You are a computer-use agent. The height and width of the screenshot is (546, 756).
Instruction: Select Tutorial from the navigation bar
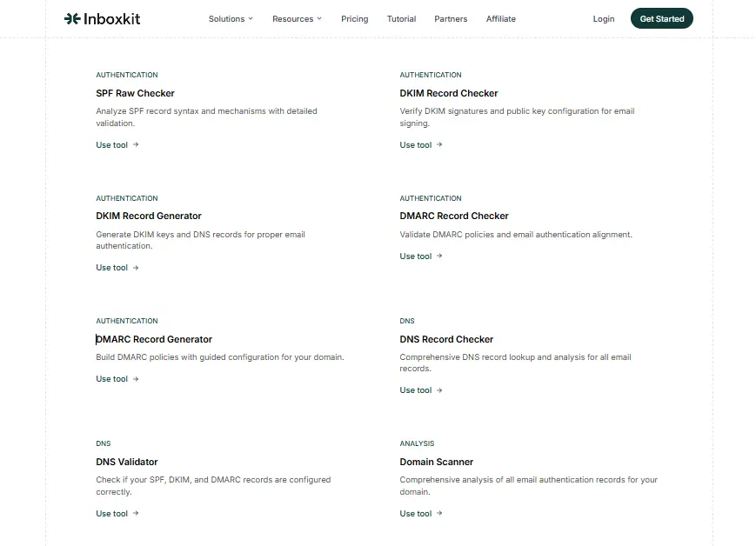click(401, 18)
